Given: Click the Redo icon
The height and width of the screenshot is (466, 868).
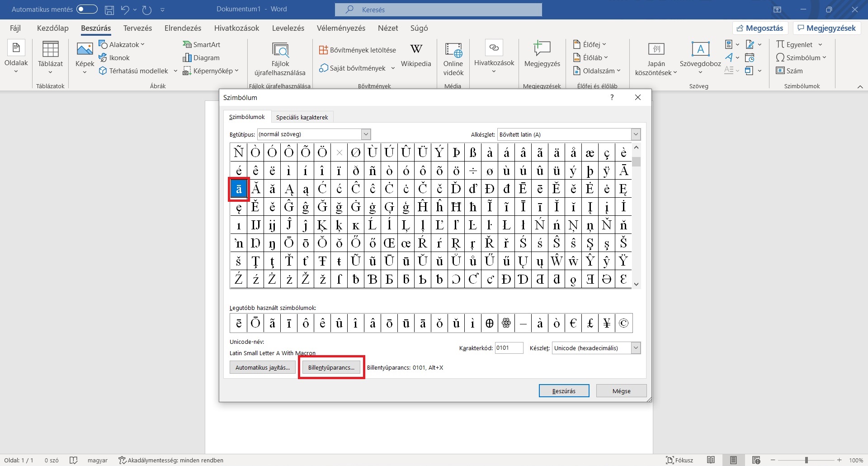Looking at the screenshot, I should [x=147, y=10].
